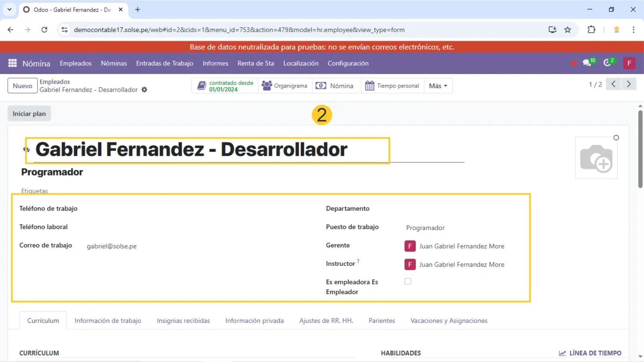Go to previous employee record arrow
Image resolution: width=644 pixels, height=362 pixels.
coord(613,84)
